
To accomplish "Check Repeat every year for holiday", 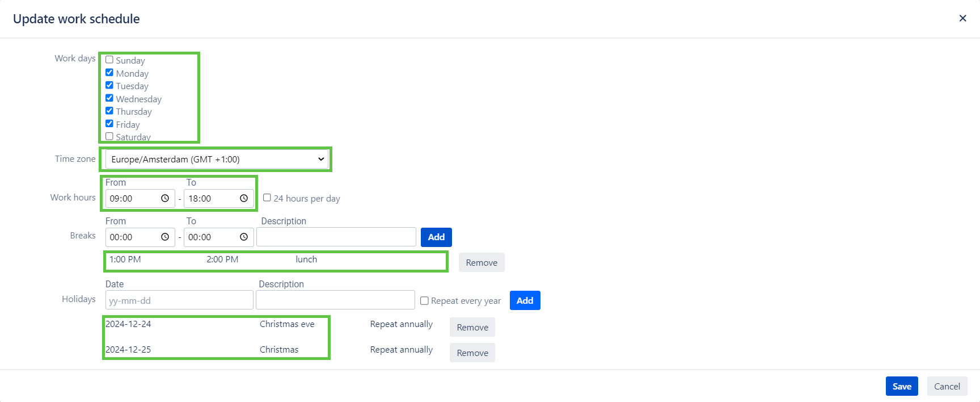I will pyautogui.click(x=424, y=300).
